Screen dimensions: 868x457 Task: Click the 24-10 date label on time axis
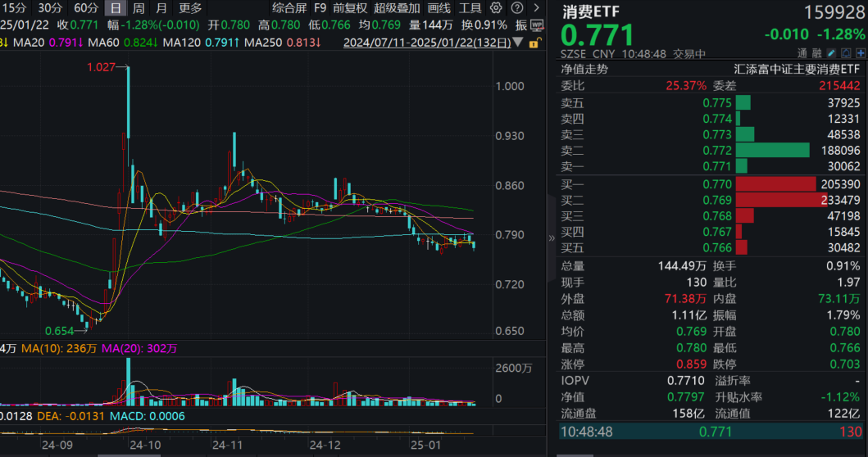(145, 445)
